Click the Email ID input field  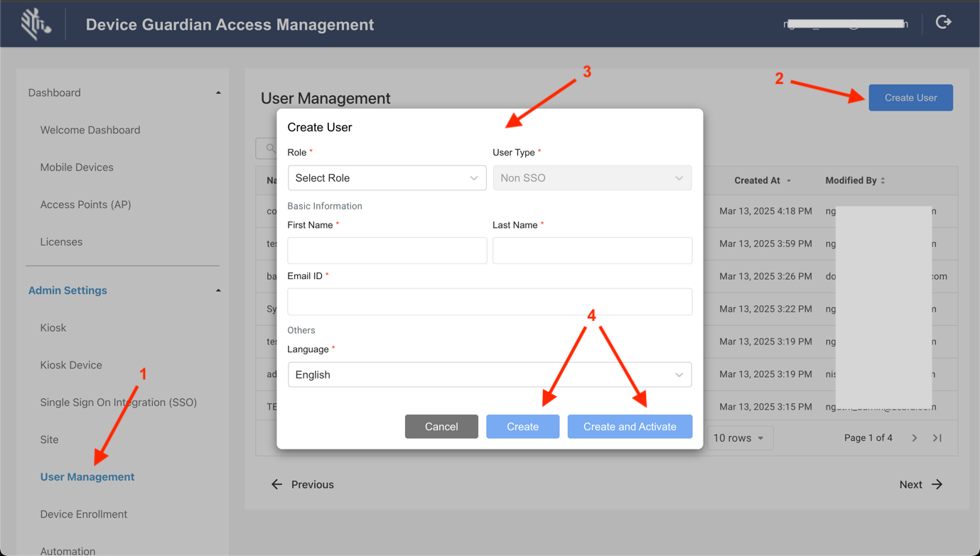[489, 302]
